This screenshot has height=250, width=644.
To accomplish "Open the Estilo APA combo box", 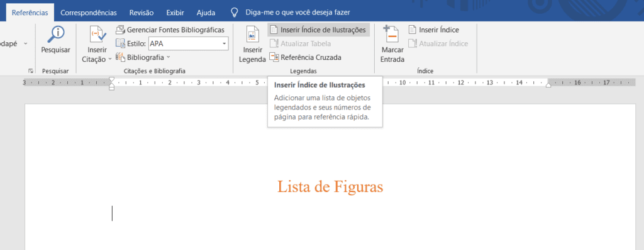I will click(188, 43).
